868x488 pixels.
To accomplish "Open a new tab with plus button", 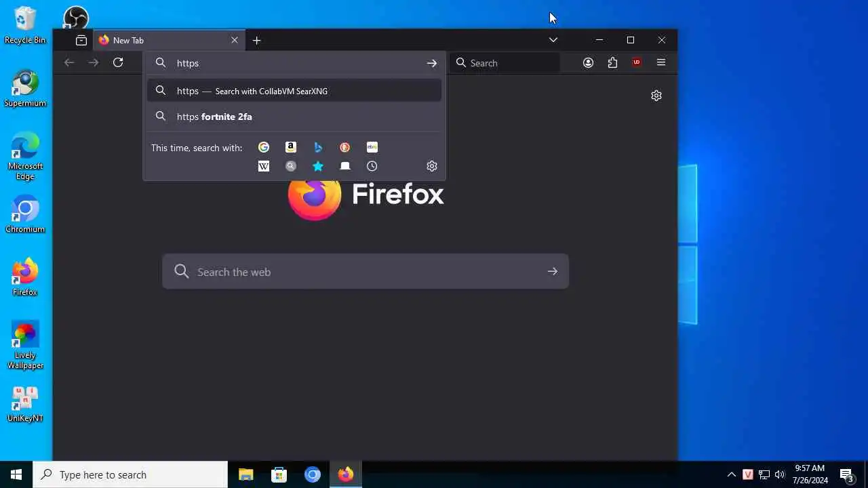I will 257,41.
